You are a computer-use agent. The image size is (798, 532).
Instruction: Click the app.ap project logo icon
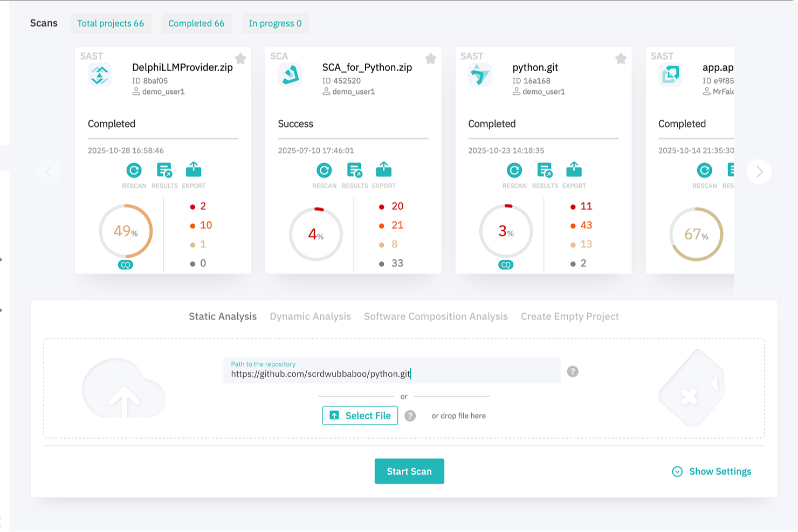coord(670,74)
